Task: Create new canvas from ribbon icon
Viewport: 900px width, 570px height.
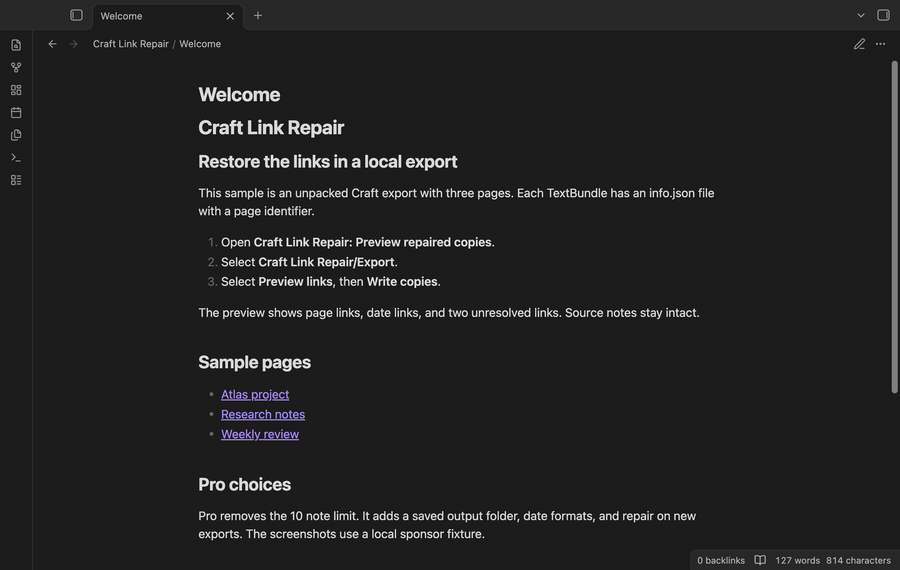Action: [x=16, y=90]
